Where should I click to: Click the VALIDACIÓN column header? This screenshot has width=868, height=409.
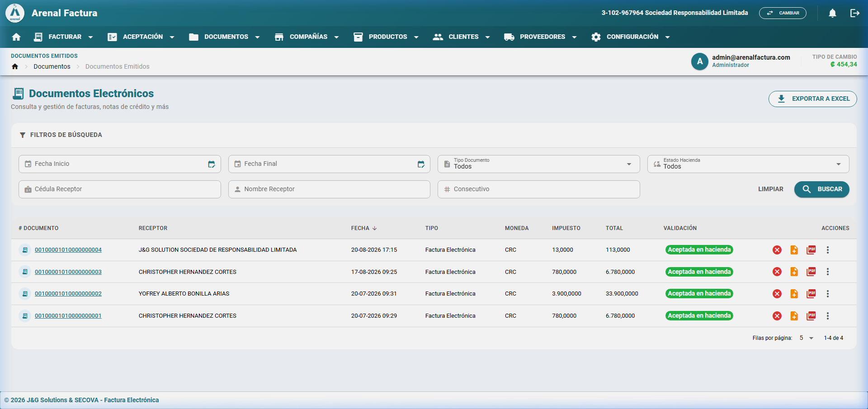680,228
